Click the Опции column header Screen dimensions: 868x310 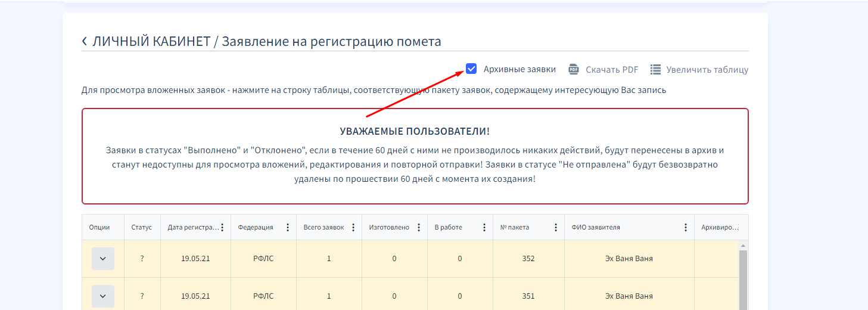tap(99, 227)
